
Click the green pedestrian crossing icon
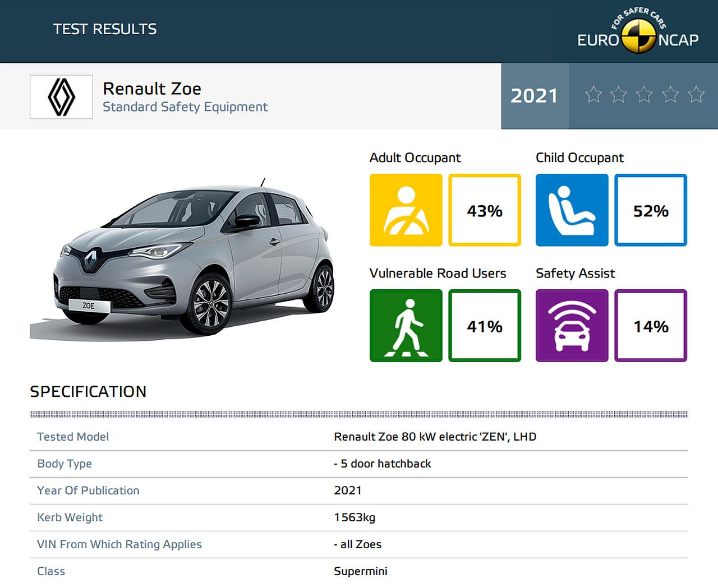406,326
